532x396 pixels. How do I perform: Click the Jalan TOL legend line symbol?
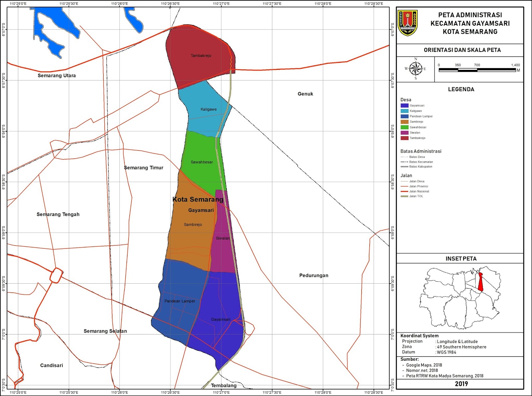404,196
